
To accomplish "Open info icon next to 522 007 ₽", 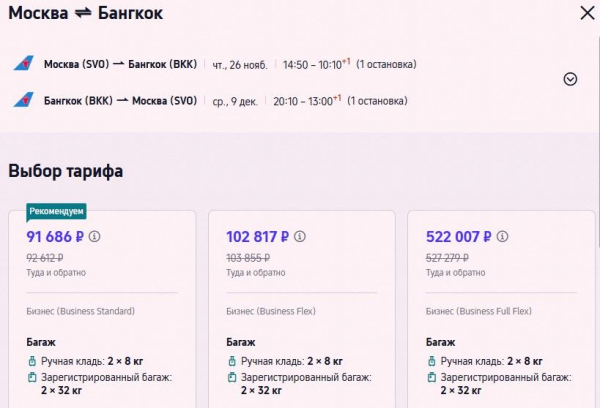I will pos(502,237).
